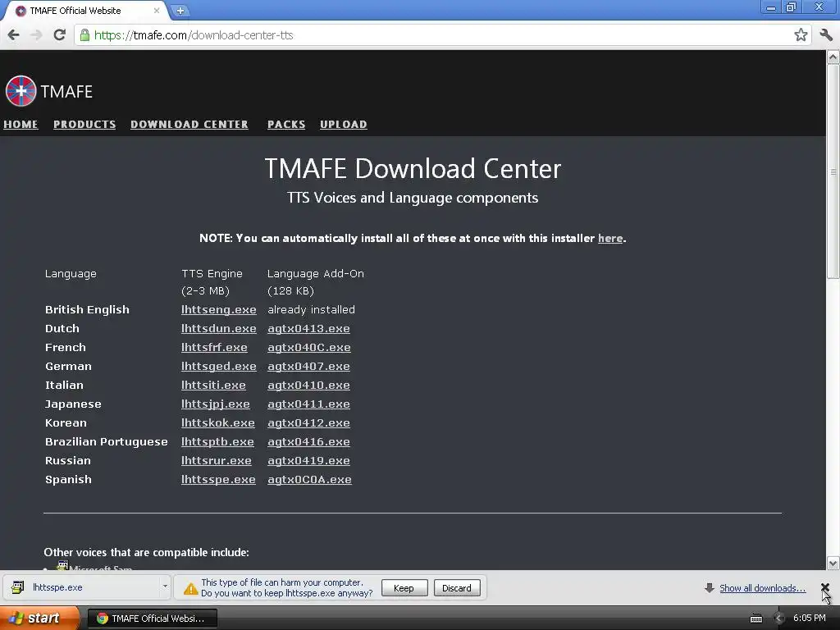Download agtx0412.exe Korean add-on
This screenshot has width=840, height=630.
[x=308, y=422]
